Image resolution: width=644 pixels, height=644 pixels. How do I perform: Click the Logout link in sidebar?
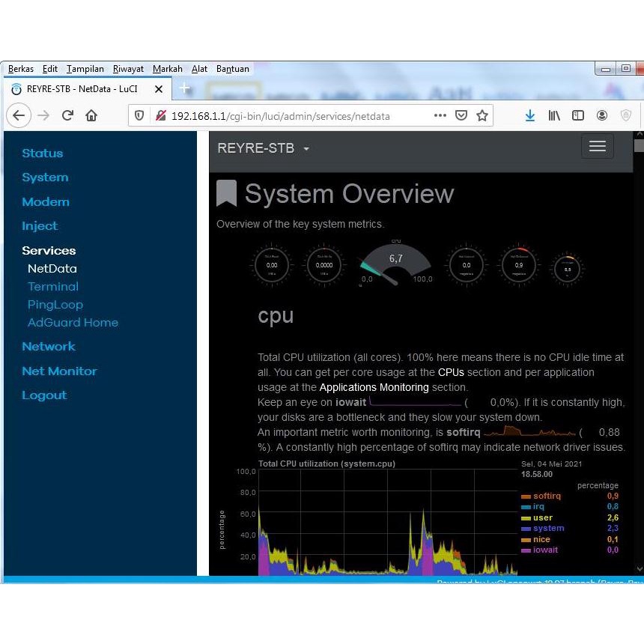click(x=44, y=395)
